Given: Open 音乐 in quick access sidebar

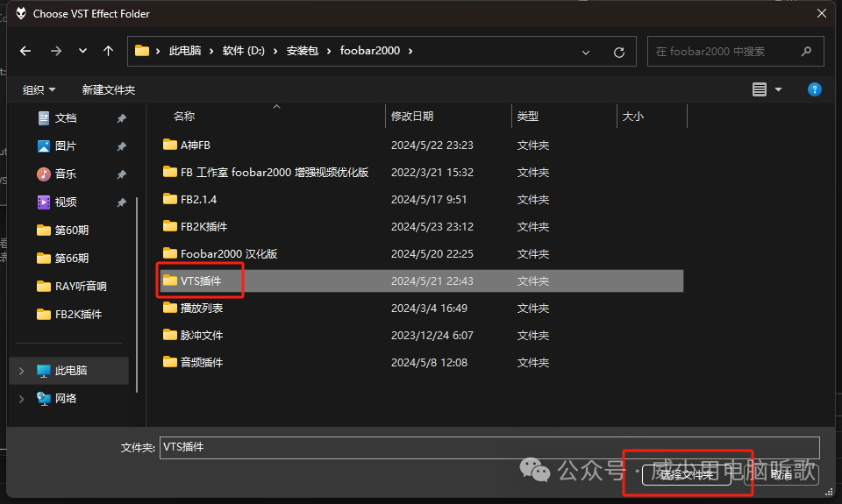Looking at the screenshot, I should click(66, 174).
